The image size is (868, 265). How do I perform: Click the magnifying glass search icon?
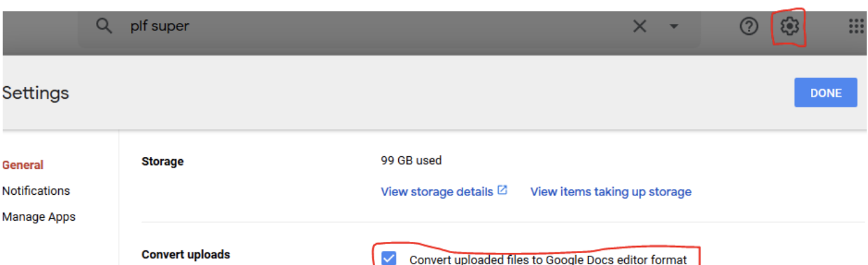pos(103,26)
